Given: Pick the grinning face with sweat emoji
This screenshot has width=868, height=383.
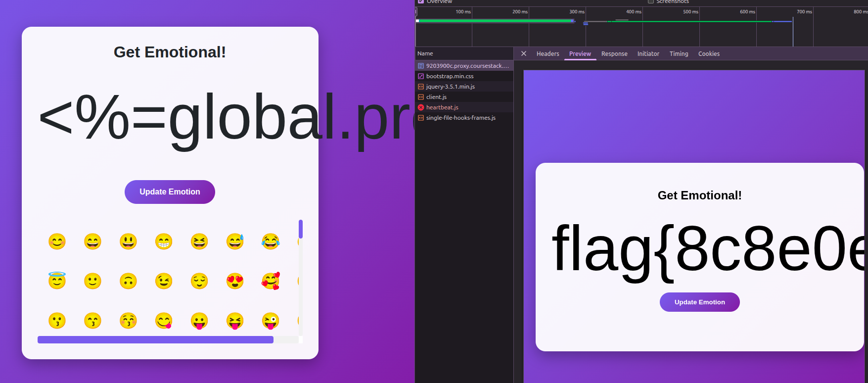Looking at the screenshot, I should tap(235, 241).
